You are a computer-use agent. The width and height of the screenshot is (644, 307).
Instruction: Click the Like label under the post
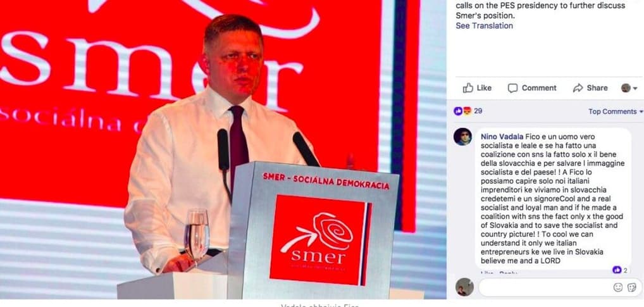point(484,88)
